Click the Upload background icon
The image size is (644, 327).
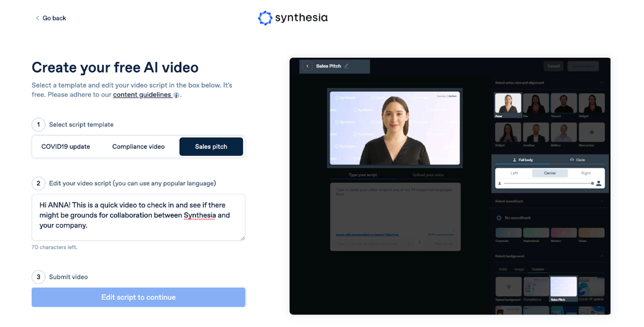click(509, 287)
